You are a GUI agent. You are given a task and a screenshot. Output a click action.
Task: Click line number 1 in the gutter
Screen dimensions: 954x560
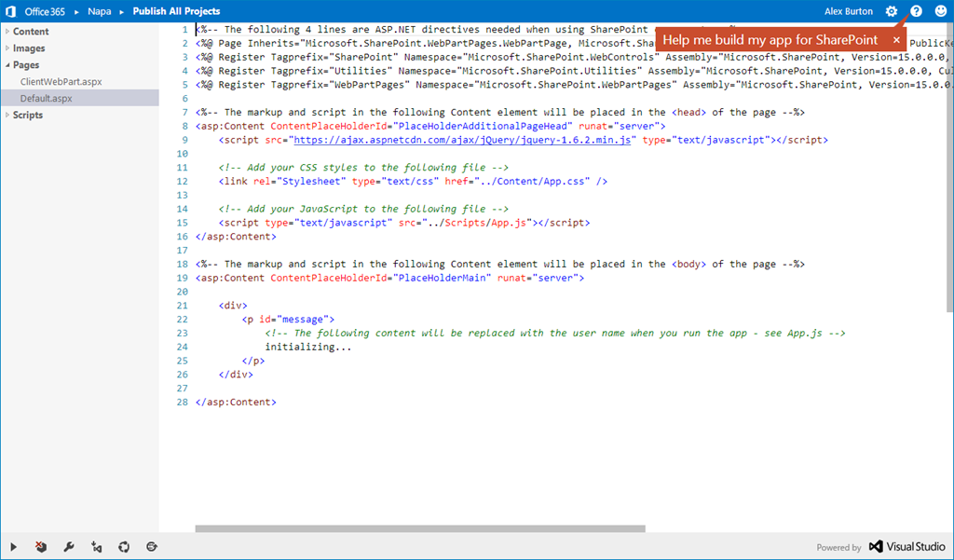[185, 29]
